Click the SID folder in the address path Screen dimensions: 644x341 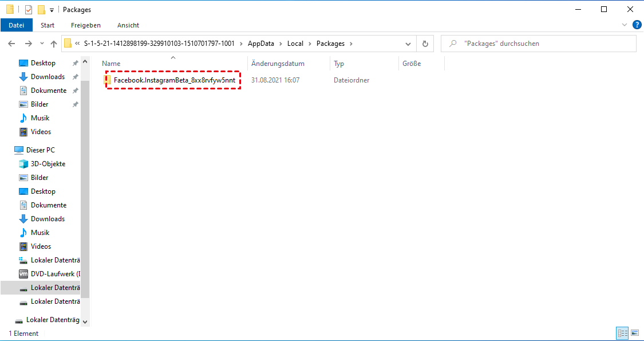click(159, 44)
